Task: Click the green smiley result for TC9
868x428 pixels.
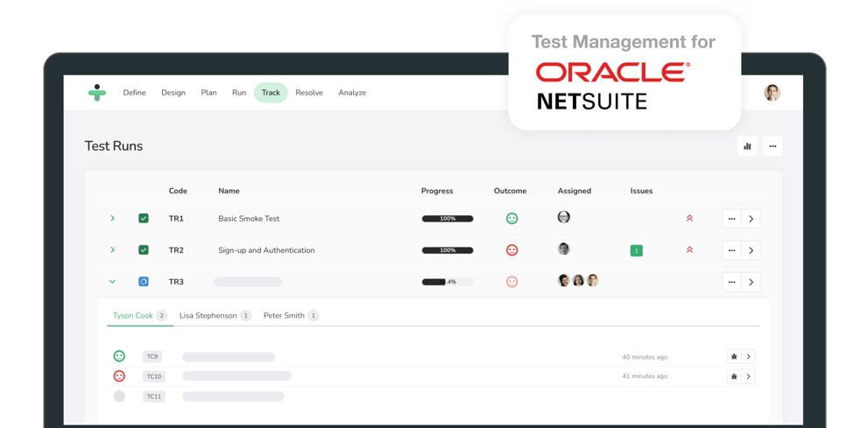Action: pyautogui.click(x=119, y=356)
